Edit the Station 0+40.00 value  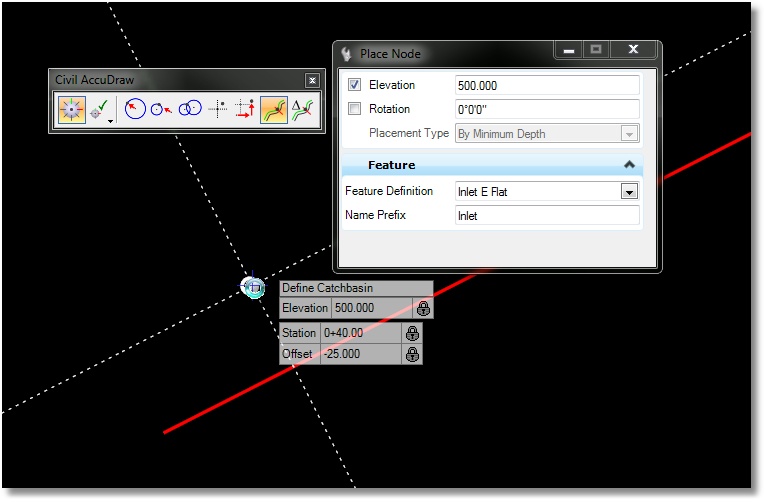tap(361, 333)
